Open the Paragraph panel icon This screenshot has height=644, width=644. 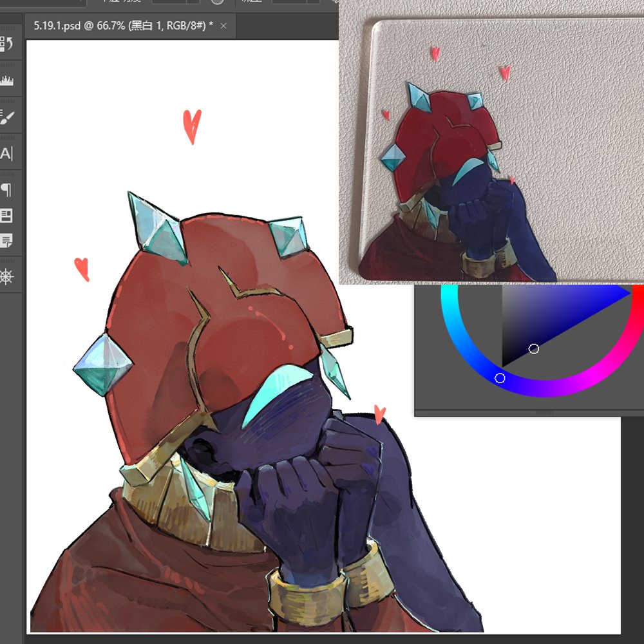6,190
